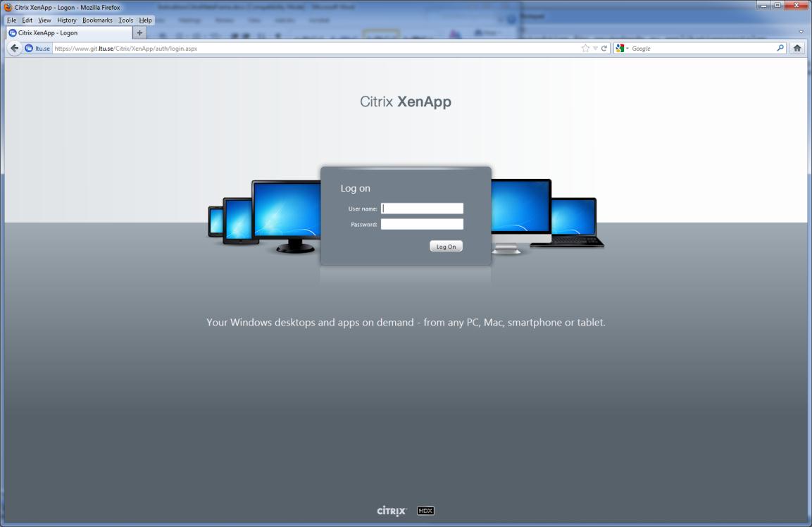
Task: Bookmark this page with the star icon
Action: pyautogui.click(x=585, y=48)
